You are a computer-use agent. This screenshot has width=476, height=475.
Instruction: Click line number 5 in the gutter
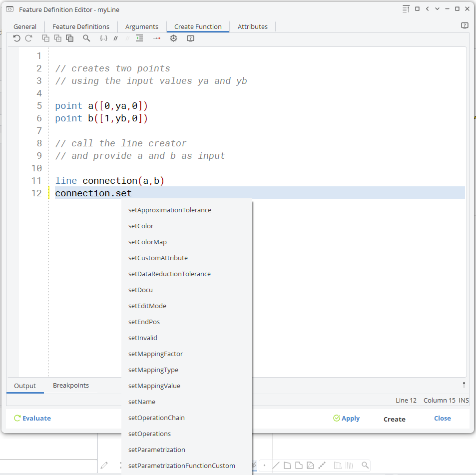coord(39,105)
